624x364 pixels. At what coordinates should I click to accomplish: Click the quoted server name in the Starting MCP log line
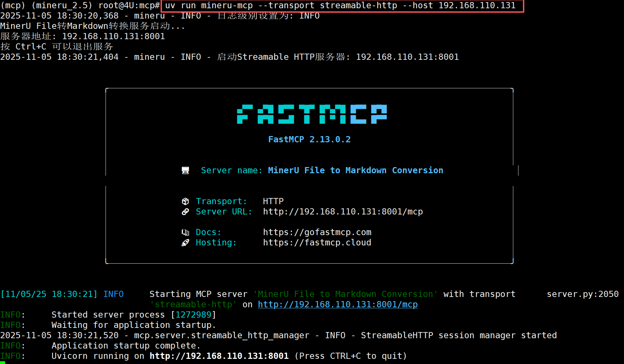coord(346,294)
